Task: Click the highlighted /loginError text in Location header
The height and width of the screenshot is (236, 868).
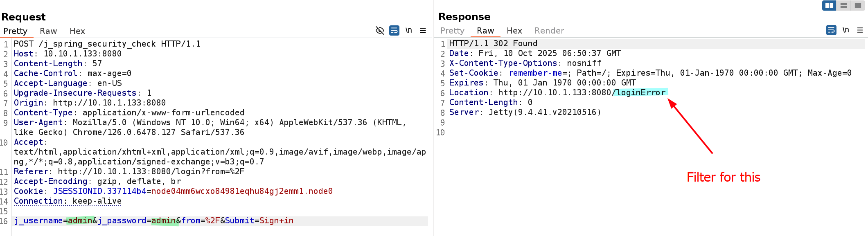Action: pos(640,93)
